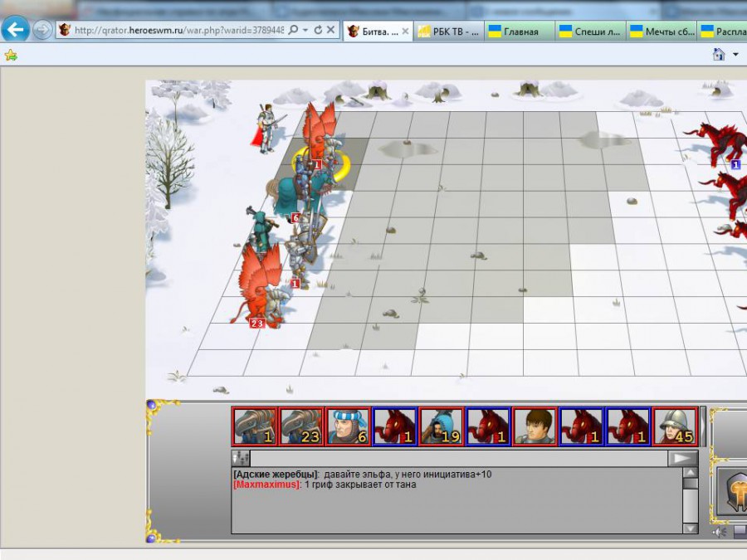The width and height of the screenshot is (747, 560).
Task: Open the dropdown arrow next to Home
Action: pyautogui.click(x=735, y=55)
